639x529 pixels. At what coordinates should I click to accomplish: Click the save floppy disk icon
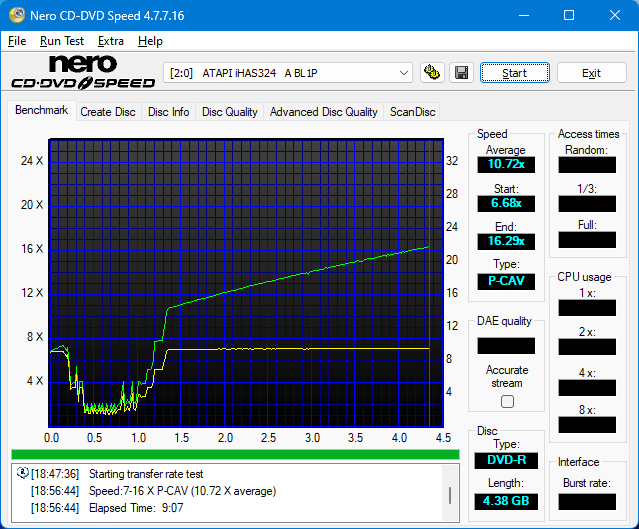[x=461, y=73]
